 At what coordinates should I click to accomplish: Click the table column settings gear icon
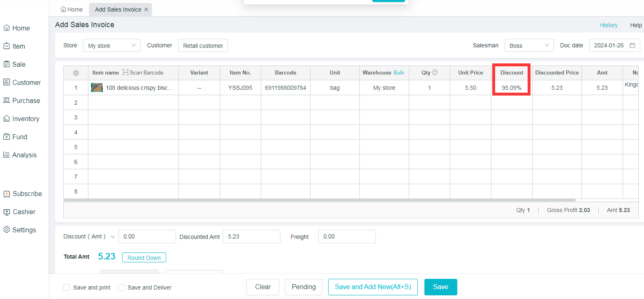coord(76,73)
